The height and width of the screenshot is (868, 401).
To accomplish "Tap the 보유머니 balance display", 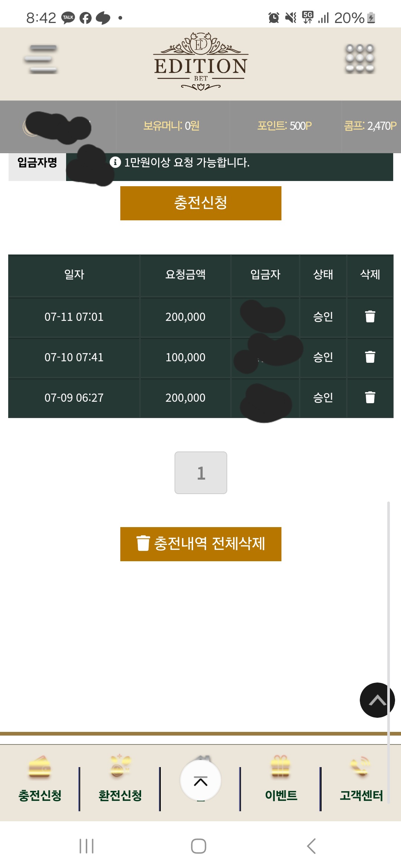I will [172, 126].
